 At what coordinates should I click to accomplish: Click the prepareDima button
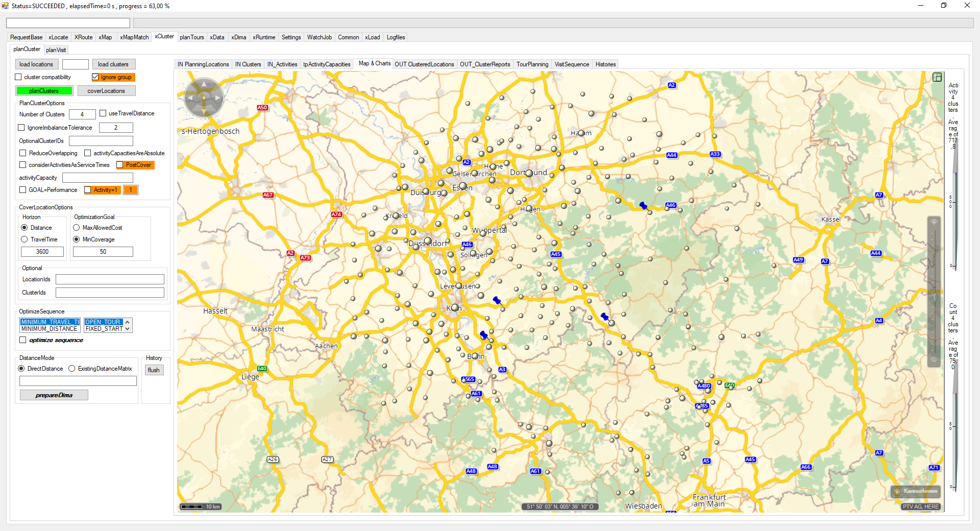point(54,395)
